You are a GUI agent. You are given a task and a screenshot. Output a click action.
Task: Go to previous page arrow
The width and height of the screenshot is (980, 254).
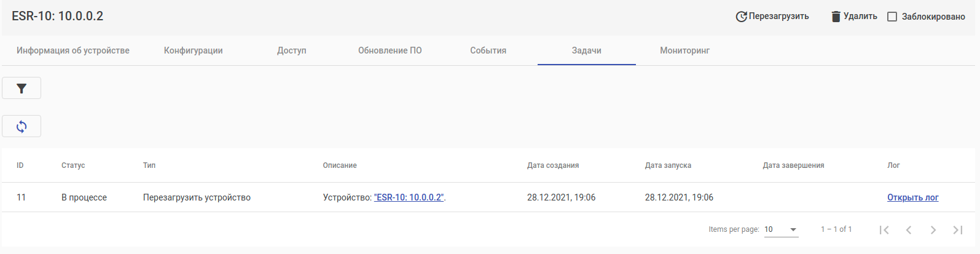pos(909,229)
